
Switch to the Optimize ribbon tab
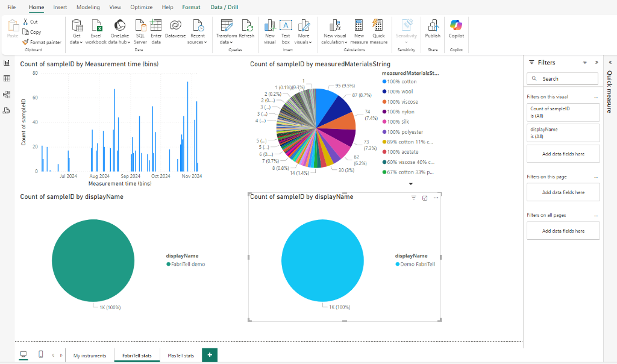[x=141, y=7]
